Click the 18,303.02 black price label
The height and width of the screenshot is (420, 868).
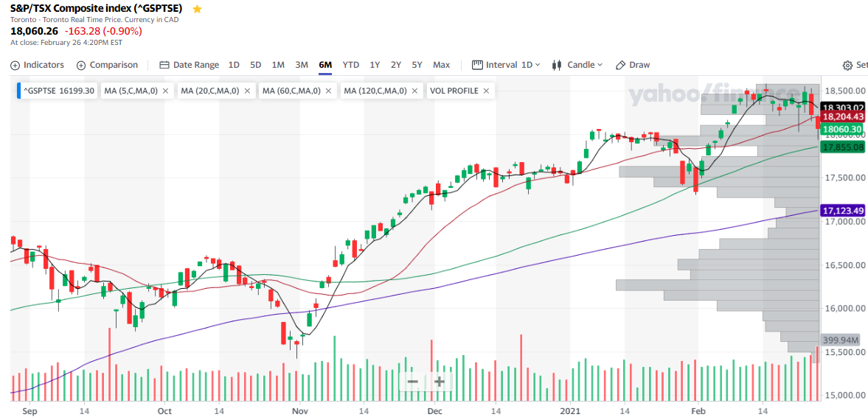tap(843, 108)
